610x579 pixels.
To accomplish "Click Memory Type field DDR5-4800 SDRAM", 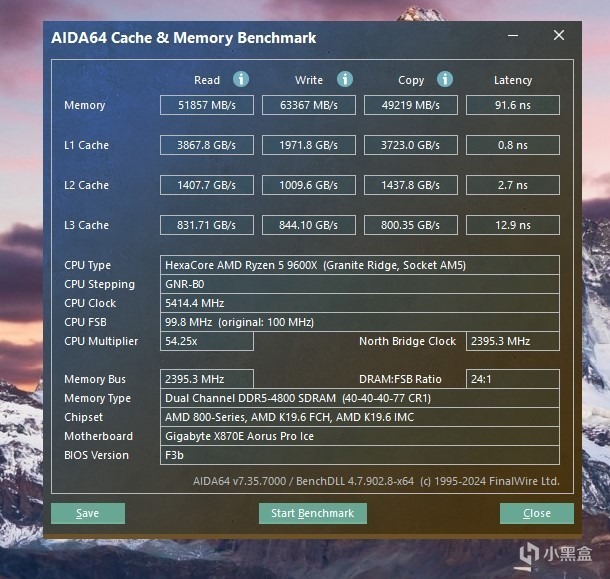I will (360, 398).
